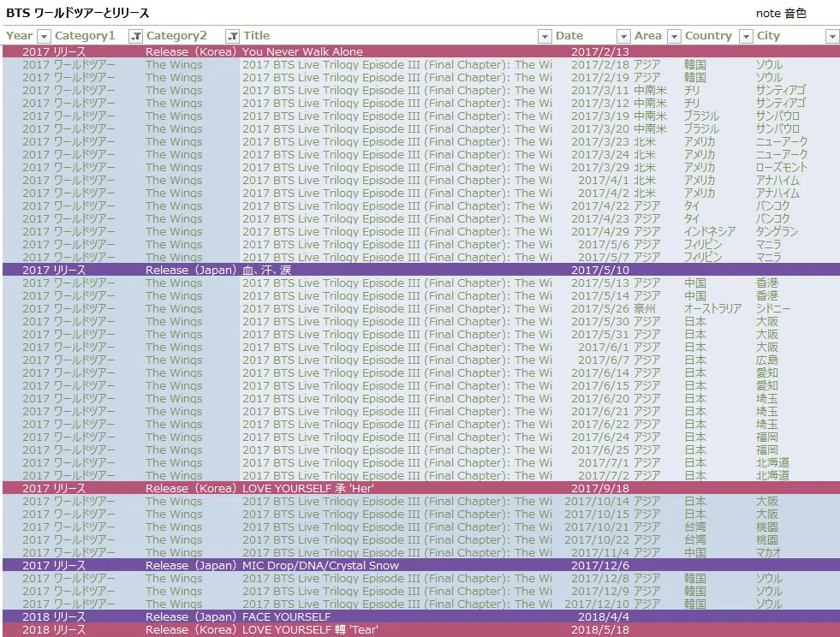The image size is (840, 637).
Task: Click the Country header cell
Action: (708, 36)
